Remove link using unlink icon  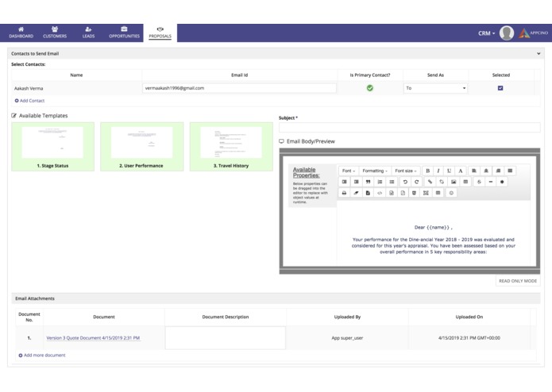click(x=442, y=182)
